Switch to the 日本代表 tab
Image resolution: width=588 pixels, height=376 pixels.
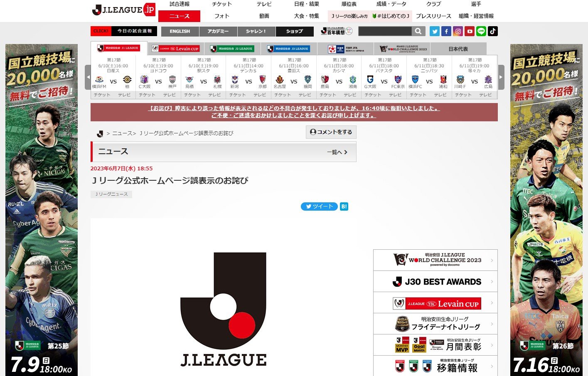(x=459, y=48)
